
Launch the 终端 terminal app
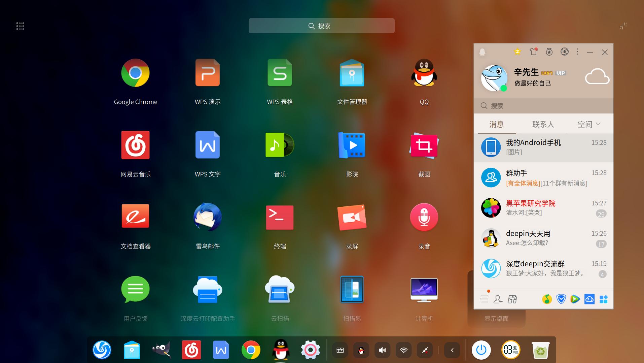pos(280,218)
